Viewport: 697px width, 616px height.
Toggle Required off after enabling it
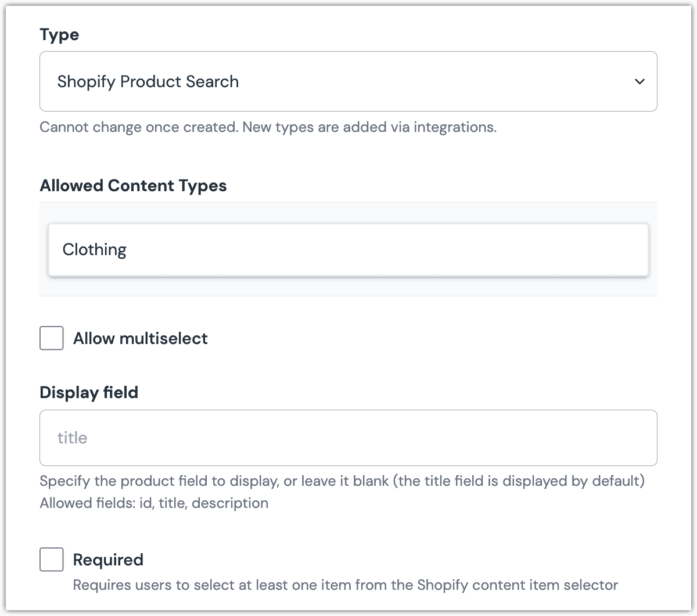point(51,559)
